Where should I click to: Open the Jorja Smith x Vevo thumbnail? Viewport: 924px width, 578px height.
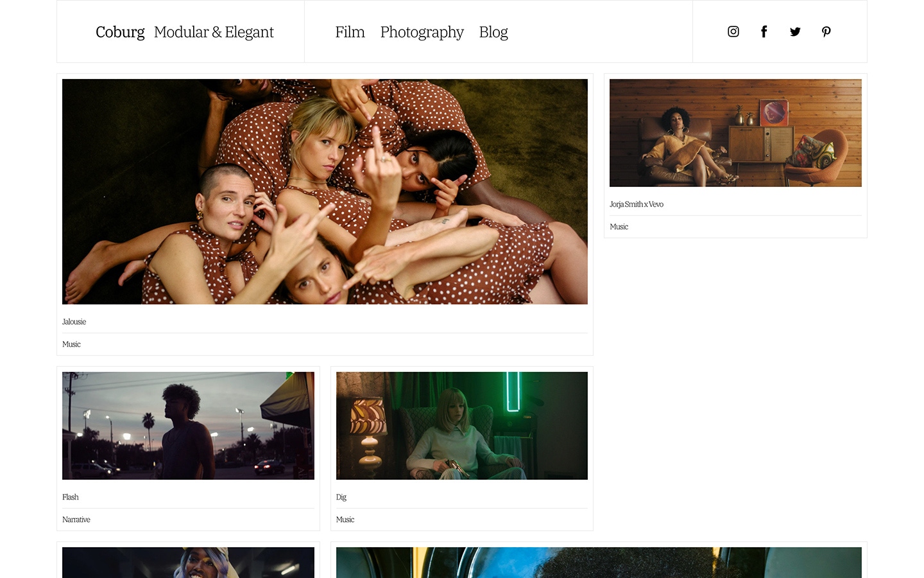(x=735, y=132)
